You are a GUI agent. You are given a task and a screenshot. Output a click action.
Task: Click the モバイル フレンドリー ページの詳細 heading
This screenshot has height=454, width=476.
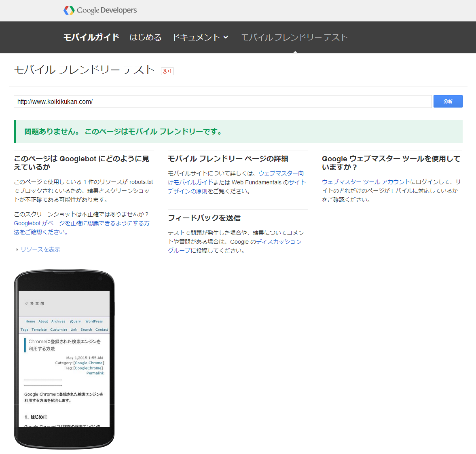coord(228,158)
